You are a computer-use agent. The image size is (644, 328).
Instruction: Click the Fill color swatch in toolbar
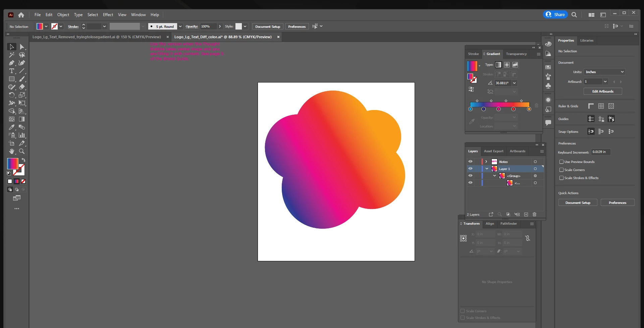[x=13, y=164]
